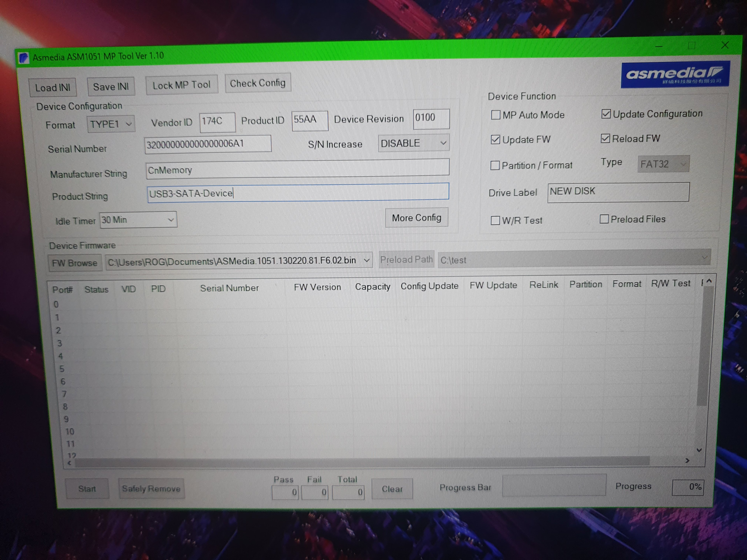Viewport: 747px width, 560px height.
Task: Check the Preload Files option
Action: point(604,219)
